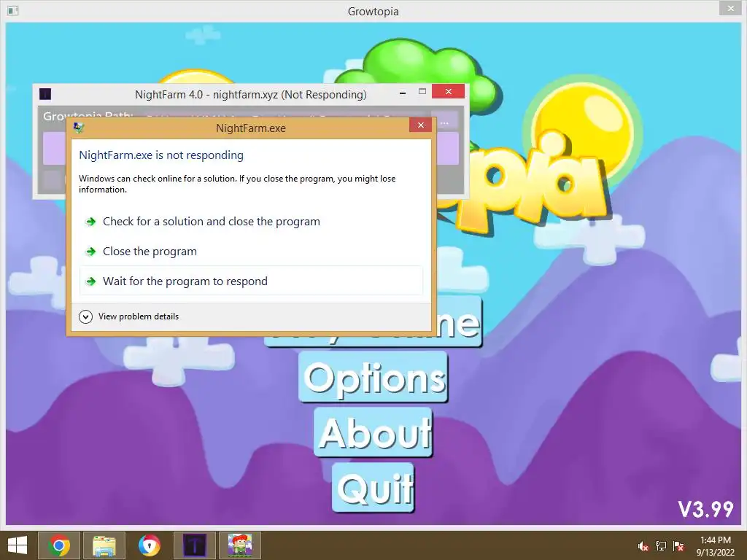747x560 pixels.
Task: Click the V3.99 version text
Action: (706, 509)
